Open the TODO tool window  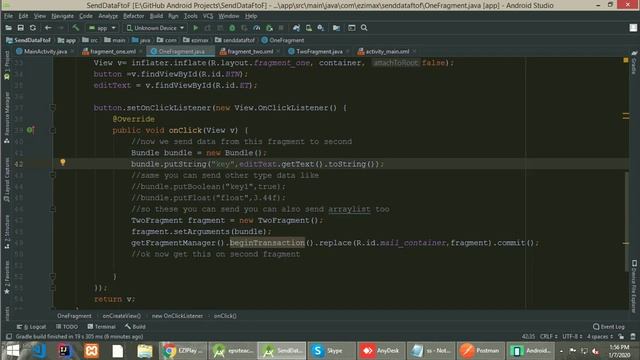click(67, 327)
